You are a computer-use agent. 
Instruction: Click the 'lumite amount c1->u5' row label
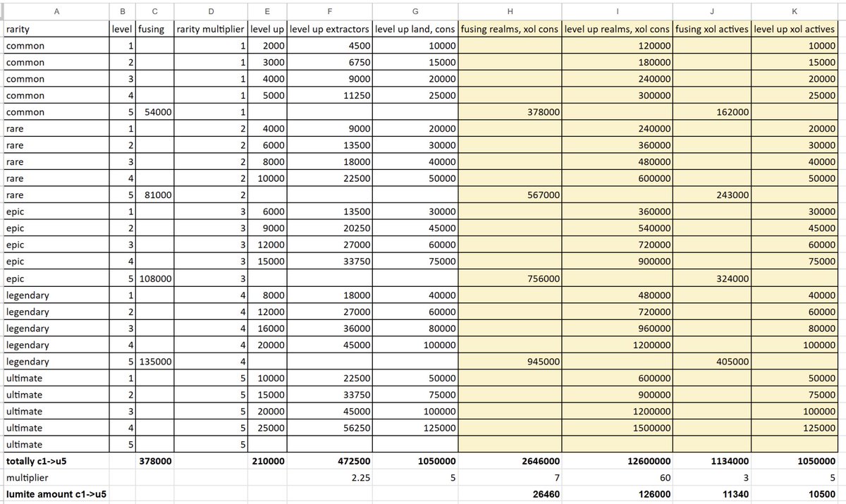click(57, 494)
